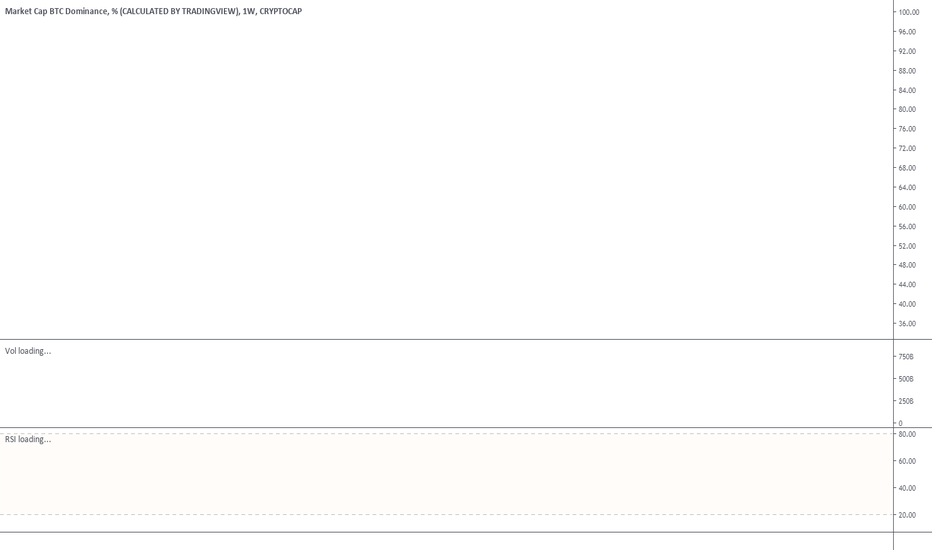Click the separator between chart and volume pane

click(466, 340)
